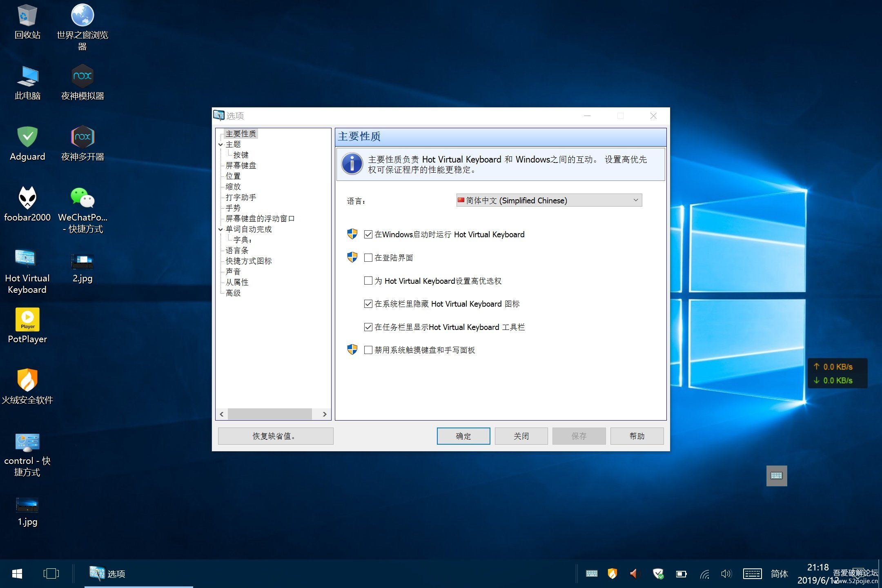Click the Hot Virtual Keyboard toolbar icon in taskbar
This screenshot has height=588, width=882.
click(592, 574)
